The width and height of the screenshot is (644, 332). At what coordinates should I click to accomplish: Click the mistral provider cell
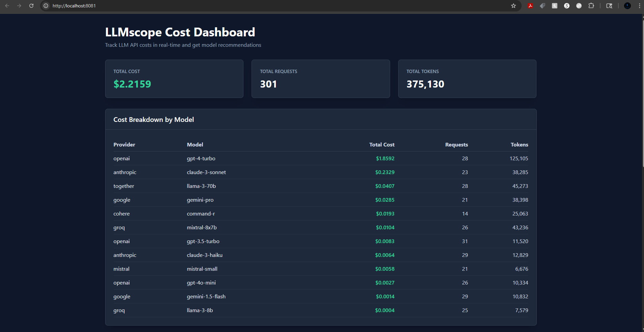121,269
